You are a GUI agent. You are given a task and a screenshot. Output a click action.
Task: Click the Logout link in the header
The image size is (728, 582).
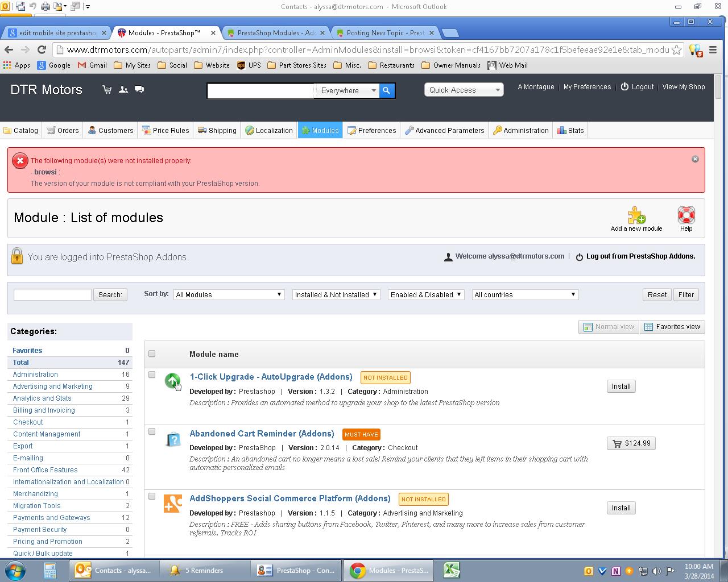coord(637,87)
